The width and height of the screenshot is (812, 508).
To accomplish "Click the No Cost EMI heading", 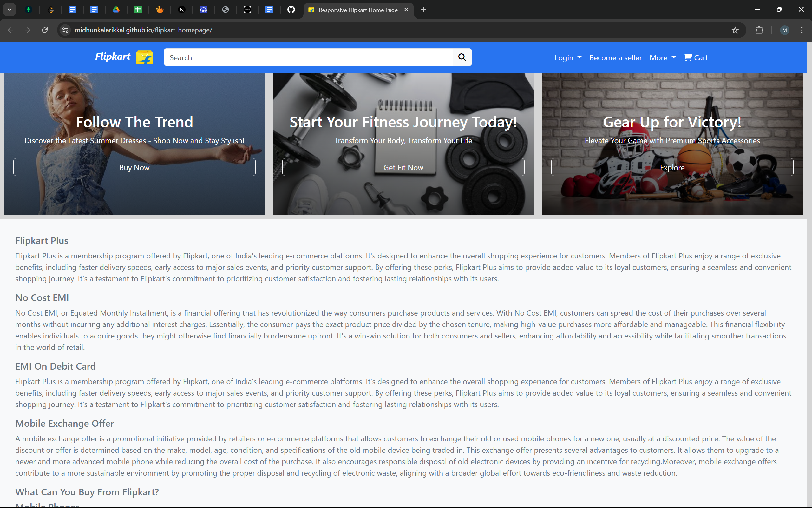I will [x=42, y=298].
